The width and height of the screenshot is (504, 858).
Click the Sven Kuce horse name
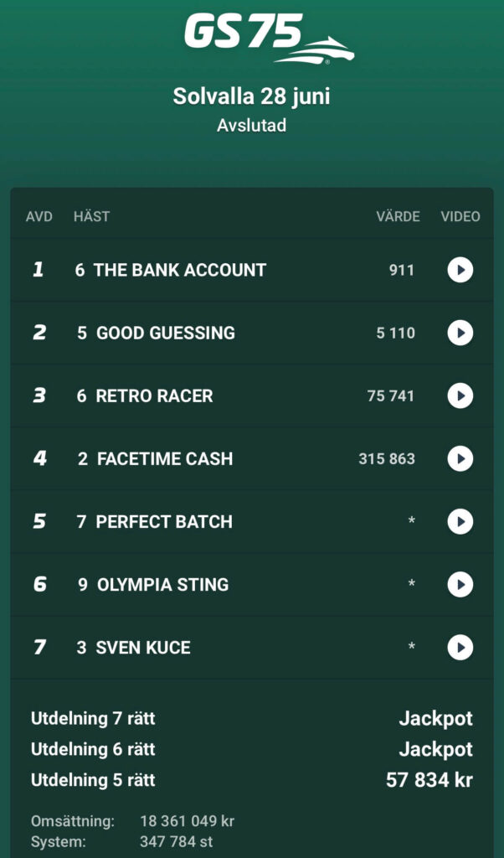tap(143, 648)
